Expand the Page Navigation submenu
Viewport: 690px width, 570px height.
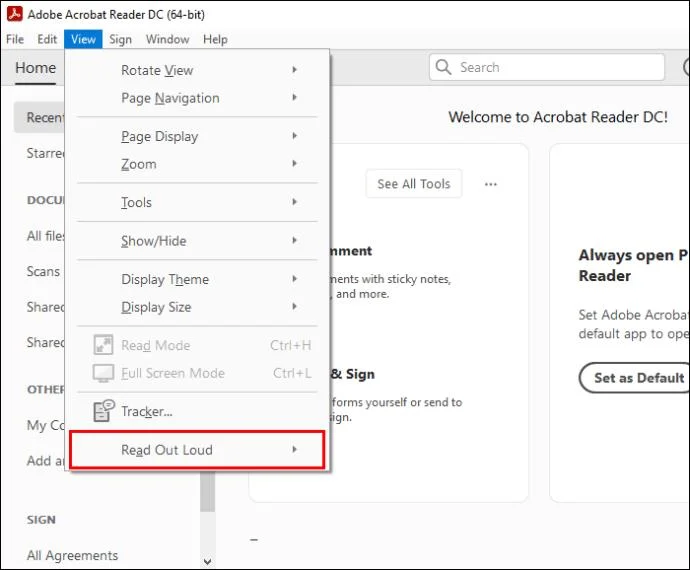point(197,98)
